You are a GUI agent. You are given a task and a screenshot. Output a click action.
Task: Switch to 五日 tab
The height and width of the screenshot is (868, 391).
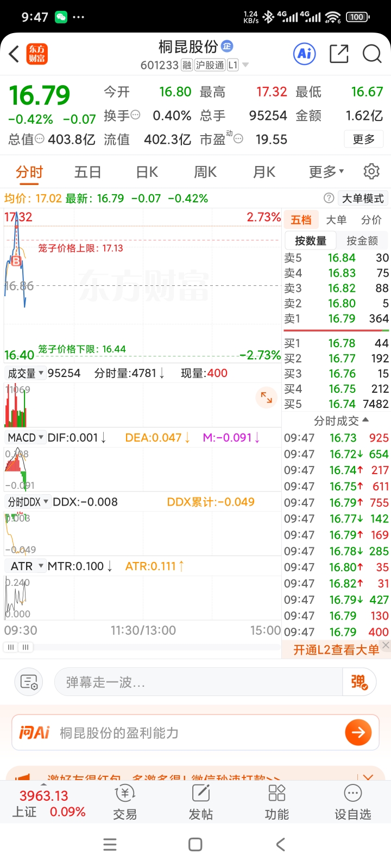[x=88, y=172]
